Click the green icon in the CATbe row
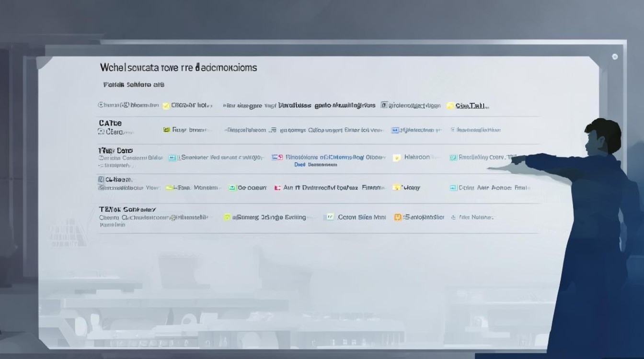 point(166,130)
